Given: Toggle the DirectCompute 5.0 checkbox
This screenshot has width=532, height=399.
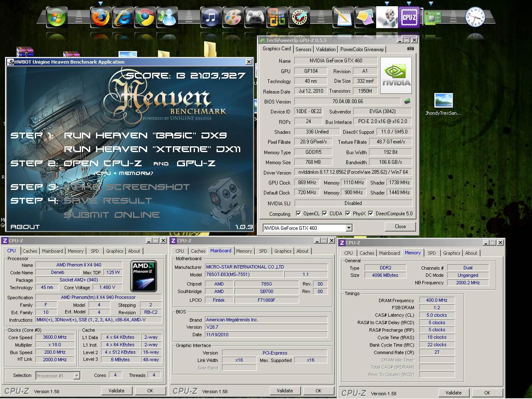Looking at the screenshot, I should tap(371, 214).
